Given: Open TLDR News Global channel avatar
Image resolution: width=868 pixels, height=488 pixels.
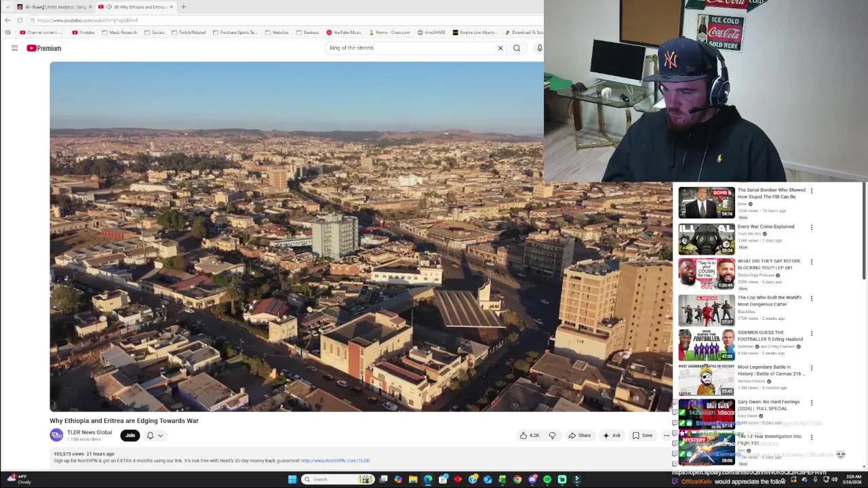Looking at the screenshot, I should tap(56, 435).
